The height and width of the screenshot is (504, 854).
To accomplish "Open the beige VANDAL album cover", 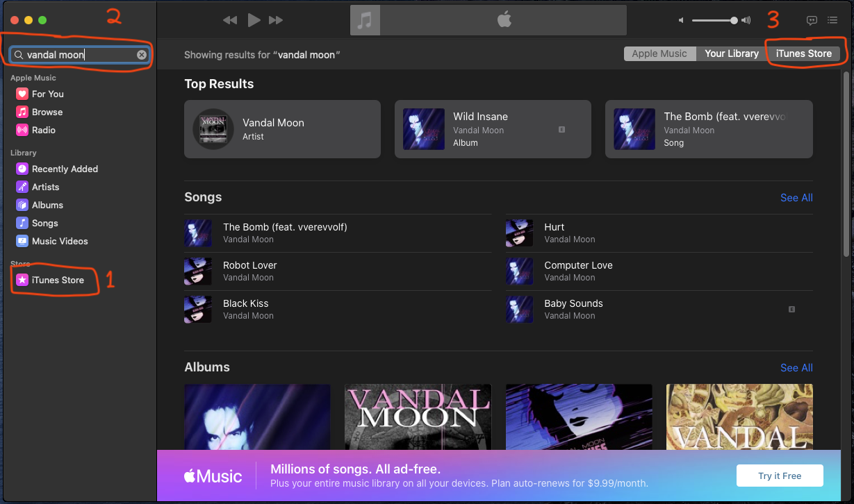I will click(x=739, y=417).
